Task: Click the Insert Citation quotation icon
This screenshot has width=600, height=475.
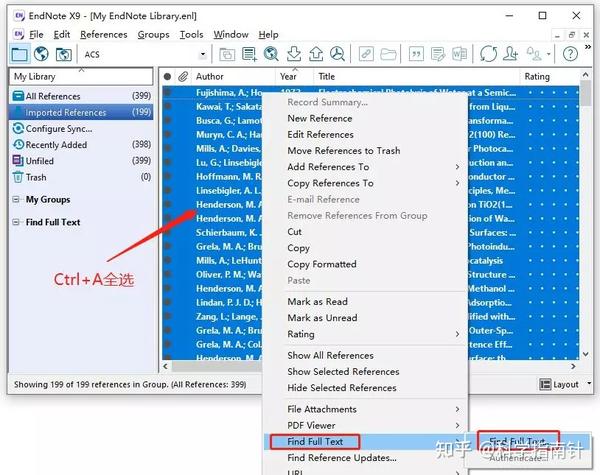Action: 416,54
